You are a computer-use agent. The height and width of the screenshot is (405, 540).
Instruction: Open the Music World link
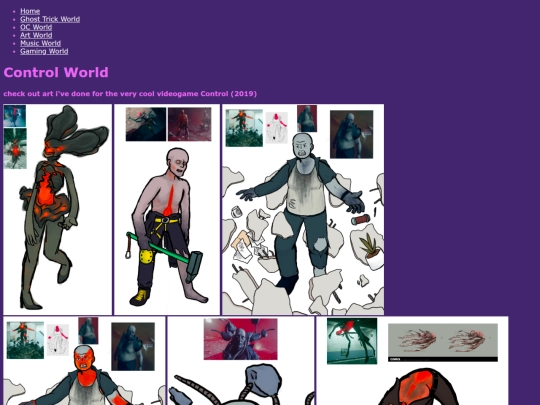pos(40,43)
